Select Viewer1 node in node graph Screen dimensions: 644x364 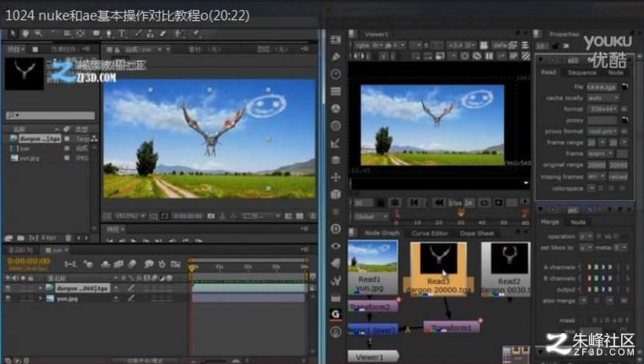point(373,357)
